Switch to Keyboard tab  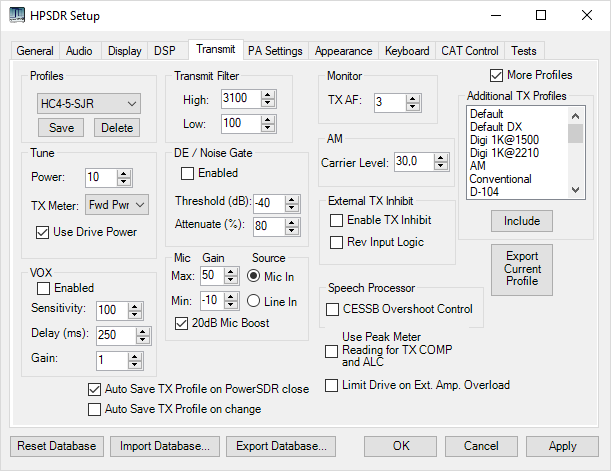[x=407, y=51]
